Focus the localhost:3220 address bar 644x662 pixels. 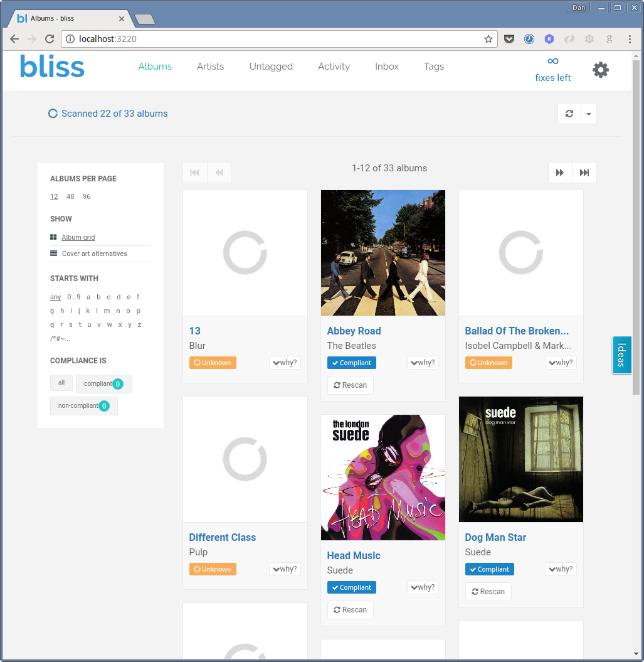pos(278,39)
